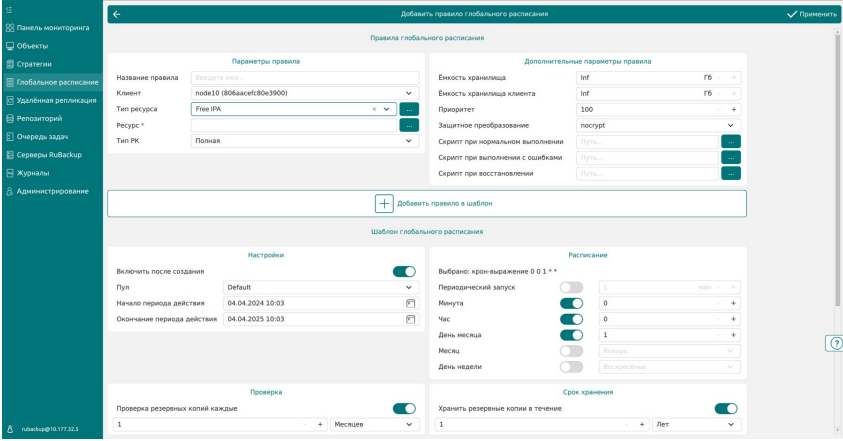This screenshot has width=843, height=441.
Task: Click Название правила input field
Action: tap(305, 78)
